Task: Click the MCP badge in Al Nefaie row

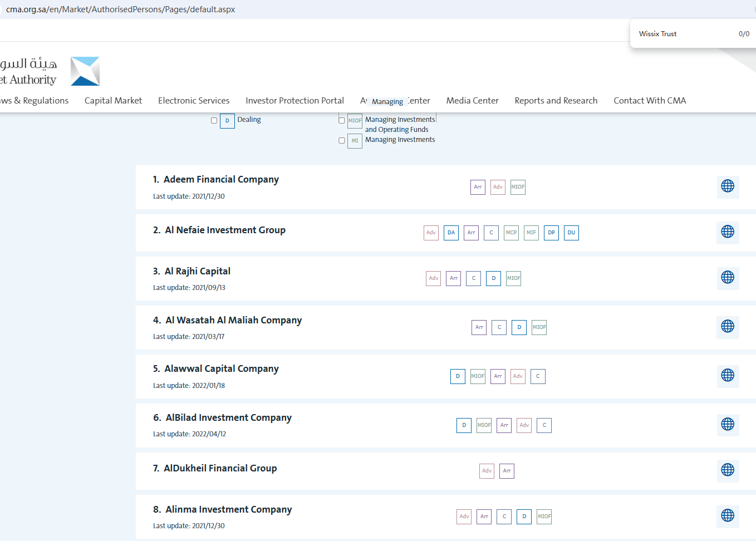Action: click(x=511, y=233)
